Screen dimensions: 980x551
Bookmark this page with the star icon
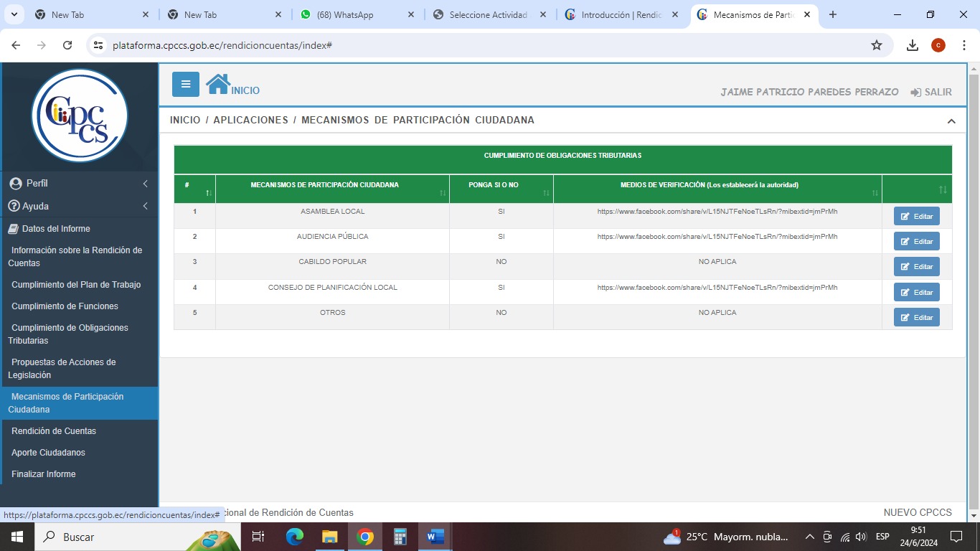pyautogui.click(x=876, y=45)
